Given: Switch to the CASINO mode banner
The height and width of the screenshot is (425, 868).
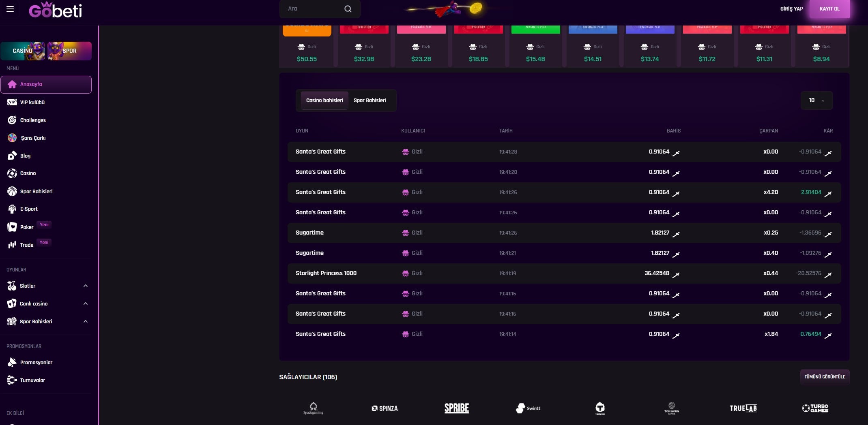Looking at the screenshot, I should pyautogui.click(x=23, y=51).
